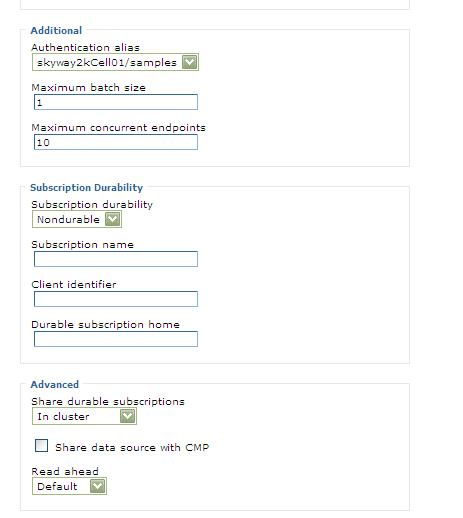Click the Durable subscription home label
This screenshot has width=463, height=518.
(105, 324)
